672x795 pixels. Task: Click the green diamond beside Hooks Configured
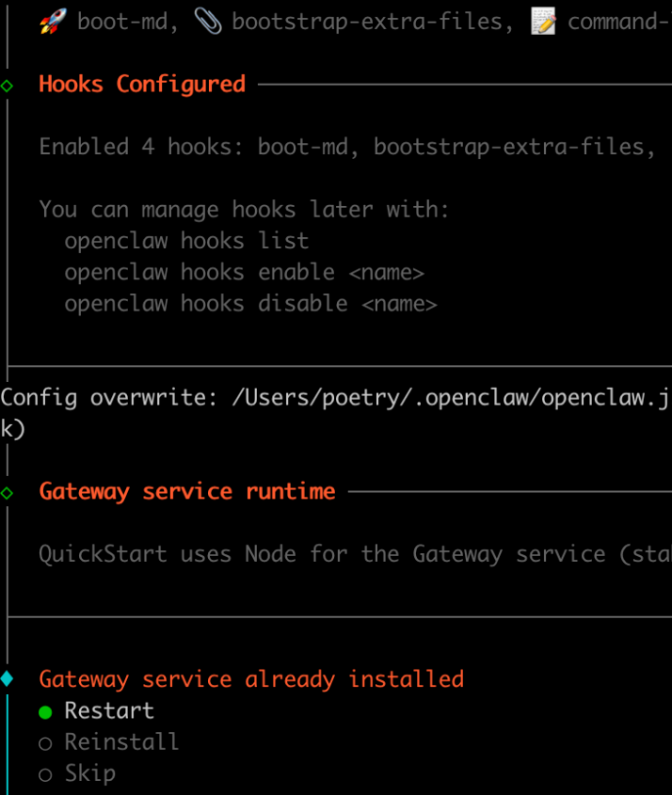pos(7,86)
